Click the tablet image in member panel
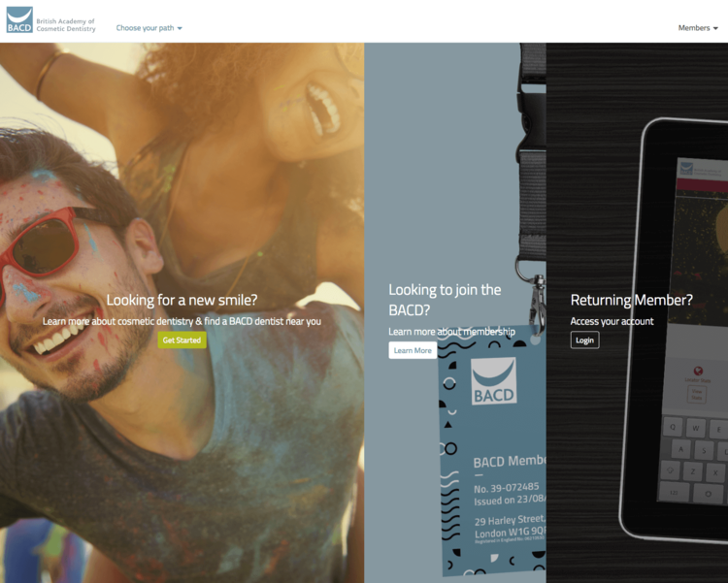 point(676,330)
